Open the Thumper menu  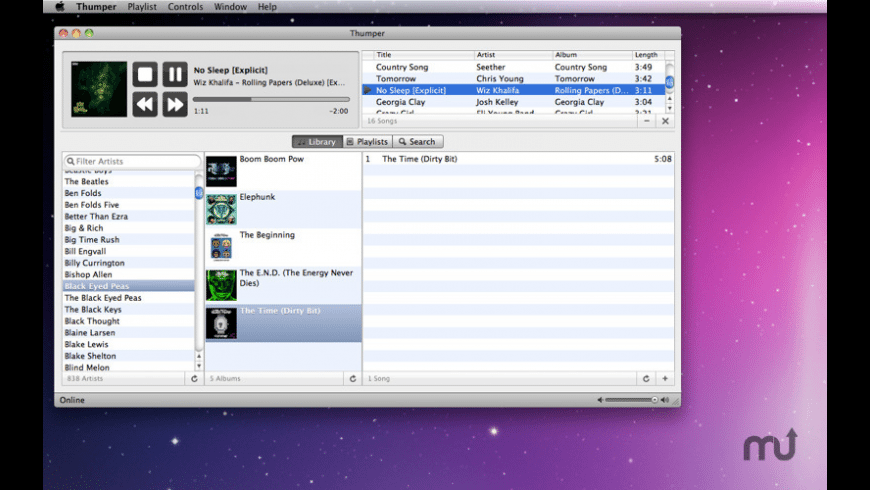pyautogui.click(x=96, y=7)
